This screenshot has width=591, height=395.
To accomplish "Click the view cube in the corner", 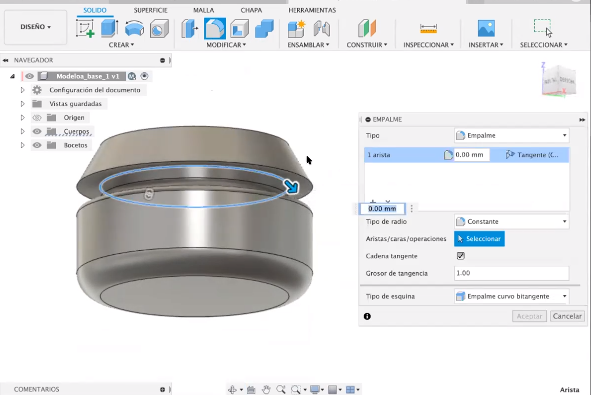I will coord(559,80).
